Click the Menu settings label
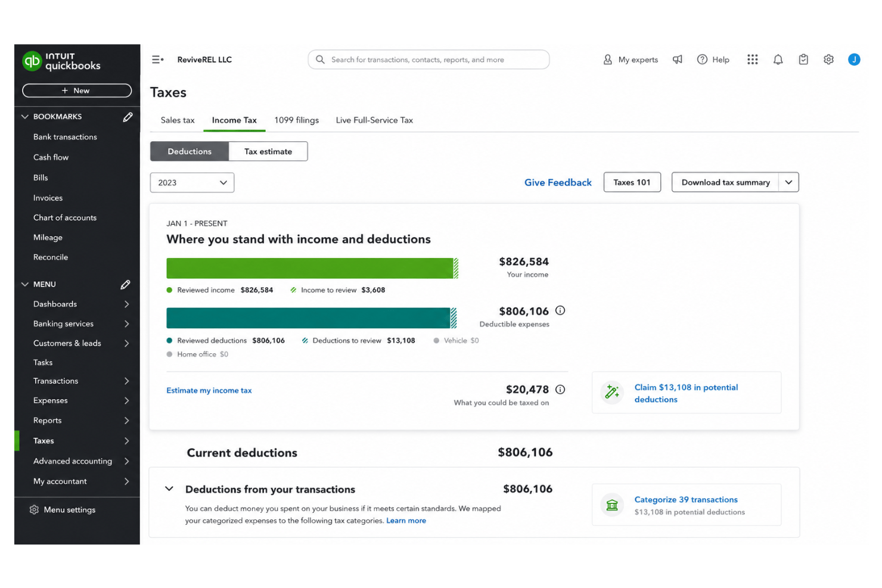The height and width of the screenshot is (588, 882). [x=70, y=510]
